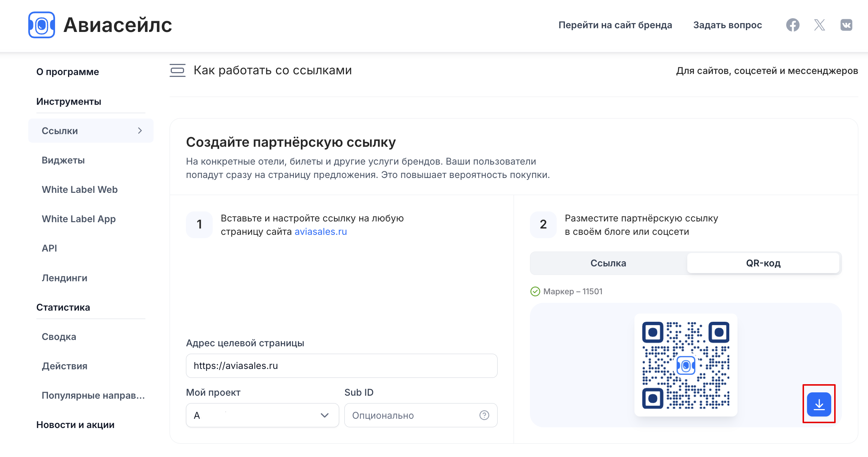Screen dimensions: 868x457
Task: Click Создайте партнёрскую ссылку heading
Action: (x=291, y=142)
